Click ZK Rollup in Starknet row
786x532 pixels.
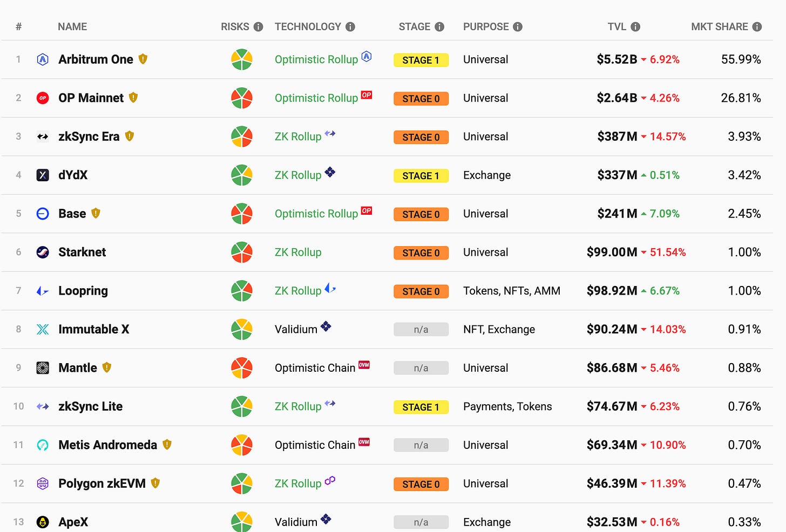(298, 252)
